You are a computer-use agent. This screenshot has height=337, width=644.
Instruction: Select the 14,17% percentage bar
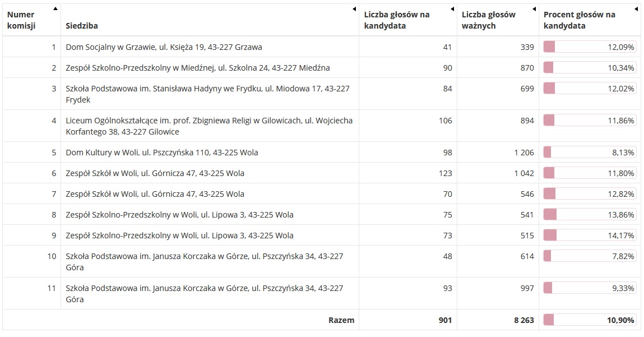tap(590, 236)
